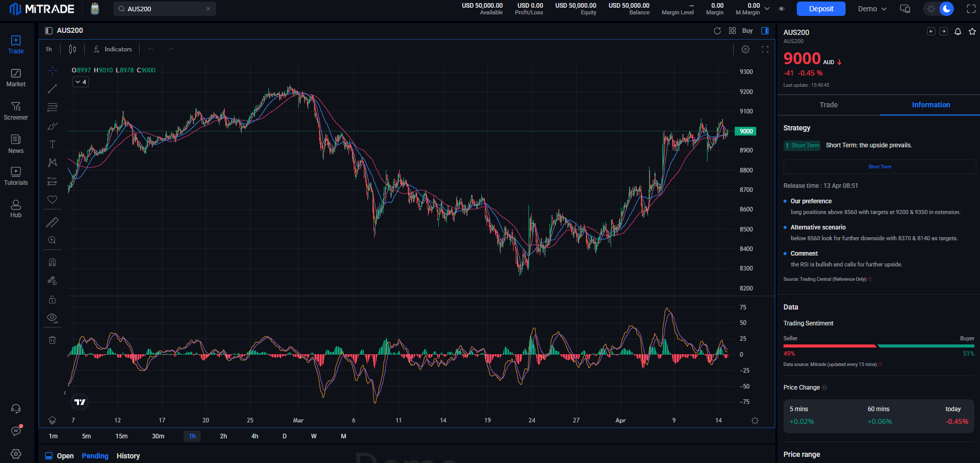Add AUS200 to favorites via star
The height and width of the screenshot is (463, 980).
coord(972,31)
